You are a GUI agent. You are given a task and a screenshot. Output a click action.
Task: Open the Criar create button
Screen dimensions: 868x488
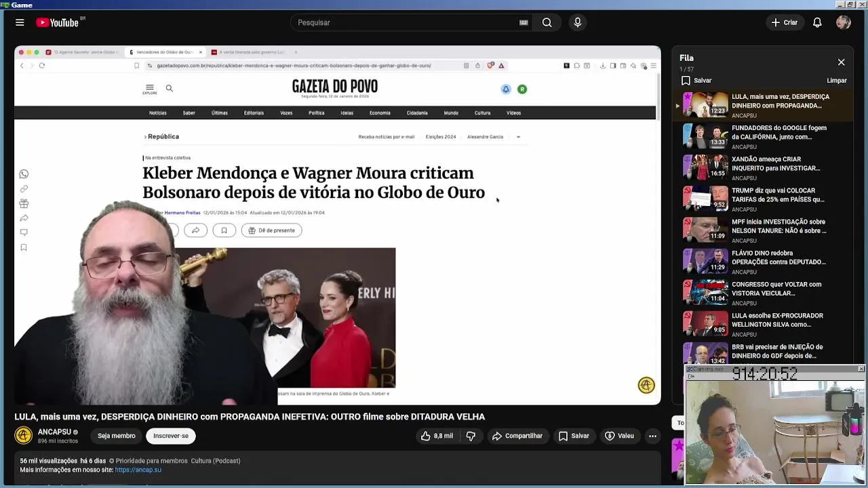785,22
